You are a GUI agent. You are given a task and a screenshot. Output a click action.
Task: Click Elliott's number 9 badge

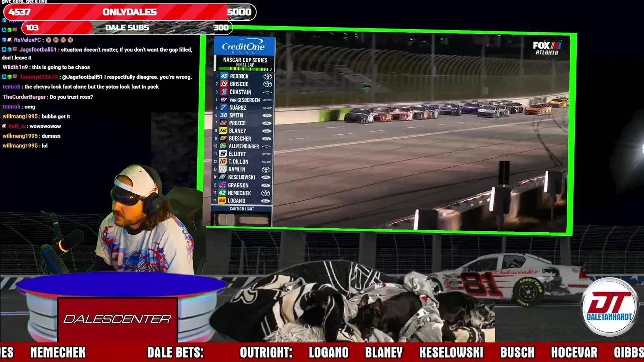224,154
